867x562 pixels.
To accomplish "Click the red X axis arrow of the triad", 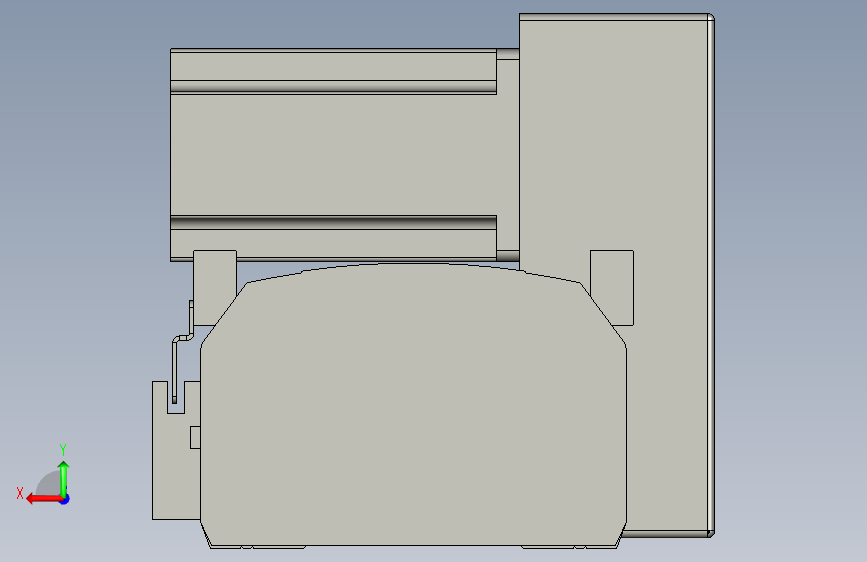I will pos(43,499).
